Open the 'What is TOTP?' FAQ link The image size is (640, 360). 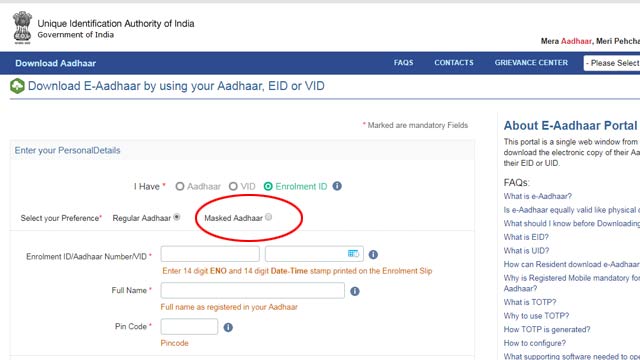[x=530, y=302]
